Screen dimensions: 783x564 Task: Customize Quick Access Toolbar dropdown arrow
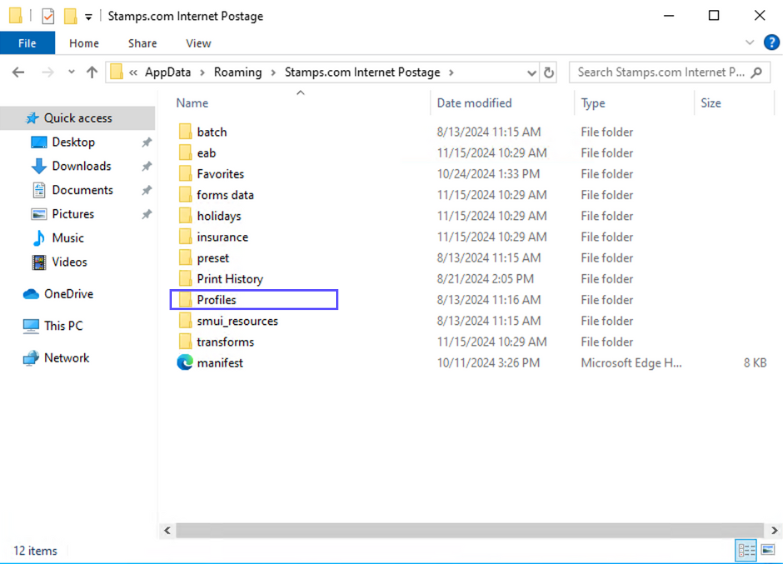coord(88,16)
